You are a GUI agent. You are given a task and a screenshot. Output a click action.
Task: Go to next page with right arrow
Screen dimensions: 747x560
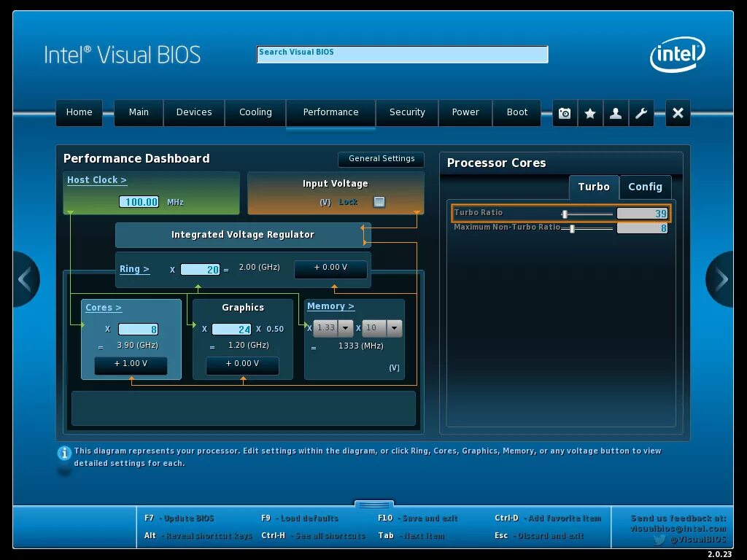(x=721, y=279)
